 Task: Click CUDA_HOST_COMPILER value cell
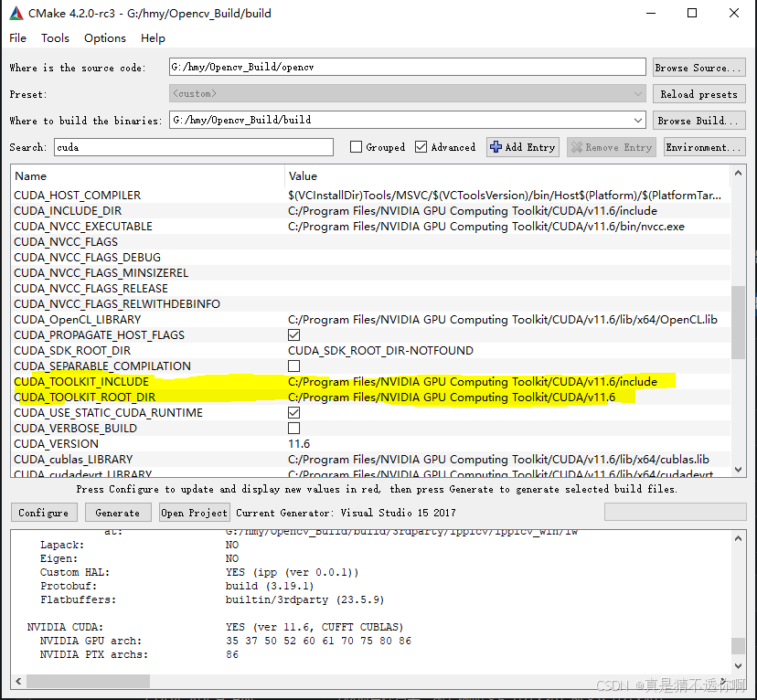(505, 196)
